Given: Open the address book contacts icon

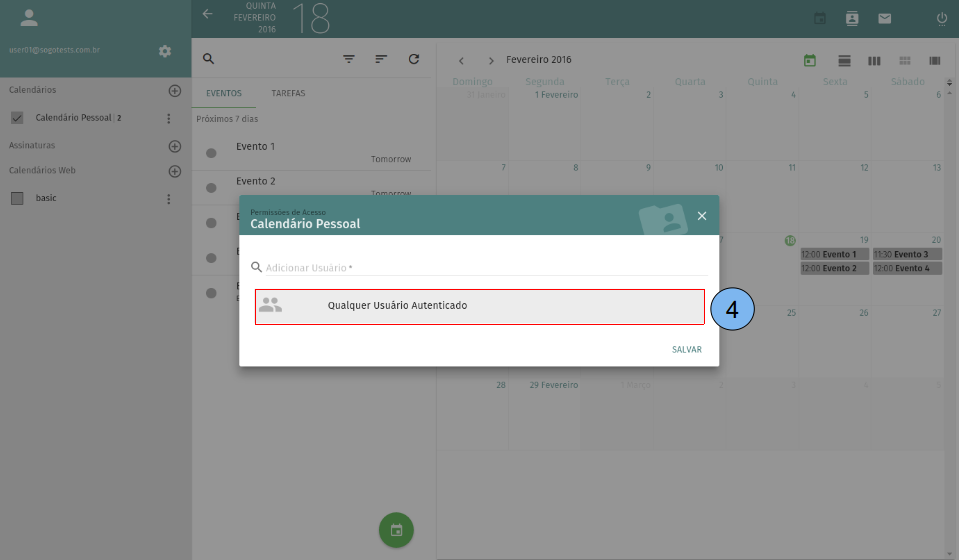Looking at the screenshot, I should pyautogui.click(x=852, y=18).
